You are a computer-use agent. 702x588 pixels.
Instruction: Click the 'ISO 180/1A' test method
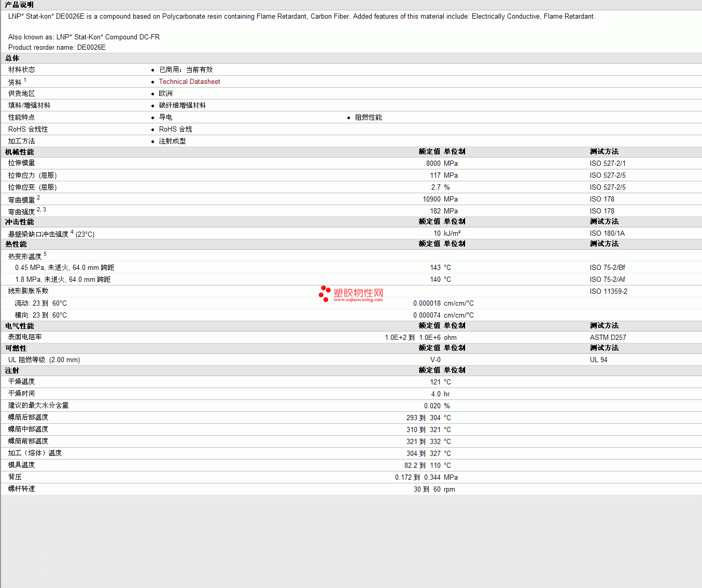click(x=607, y=233)
